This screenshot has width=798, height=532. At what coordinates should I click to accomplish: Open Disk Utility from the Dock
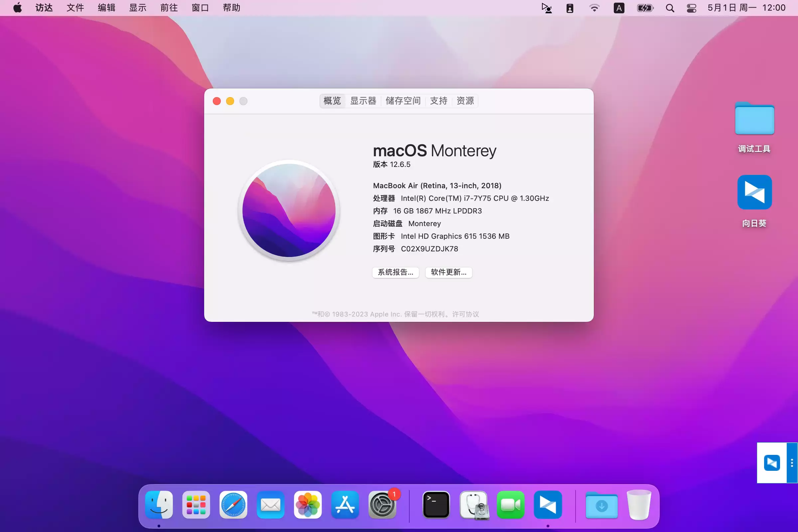click(474, 505)
